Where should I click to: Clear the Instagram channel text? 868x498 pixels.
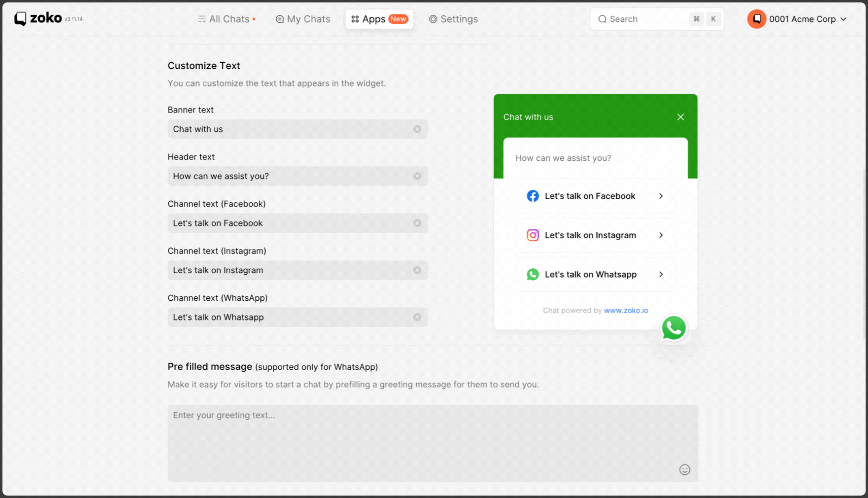pos(417,270)
